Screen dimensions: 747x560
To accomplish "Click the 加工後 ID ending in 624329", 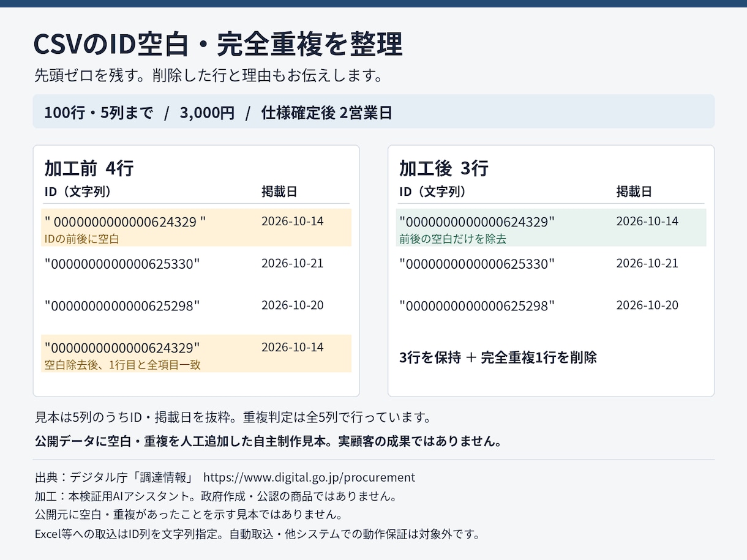I will coord(477,222).
